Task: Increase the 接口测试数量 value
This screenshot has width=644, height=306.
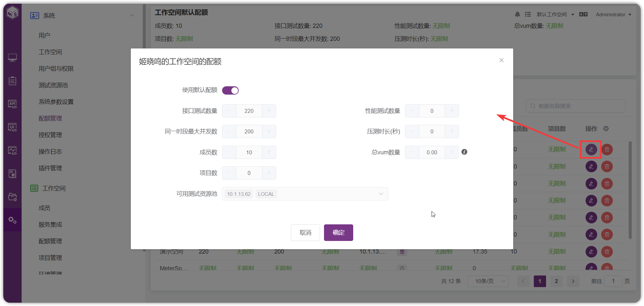Action: click(269, 111)
